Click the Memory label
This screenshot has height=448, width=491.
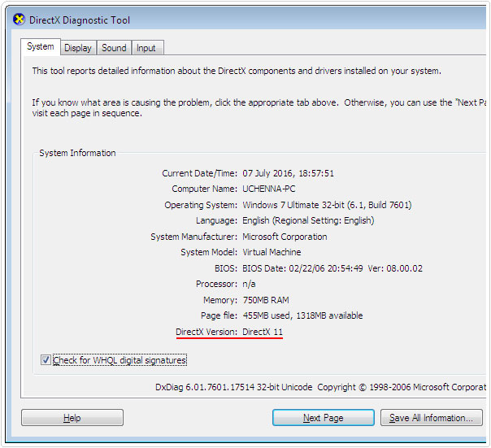(220, 300)
